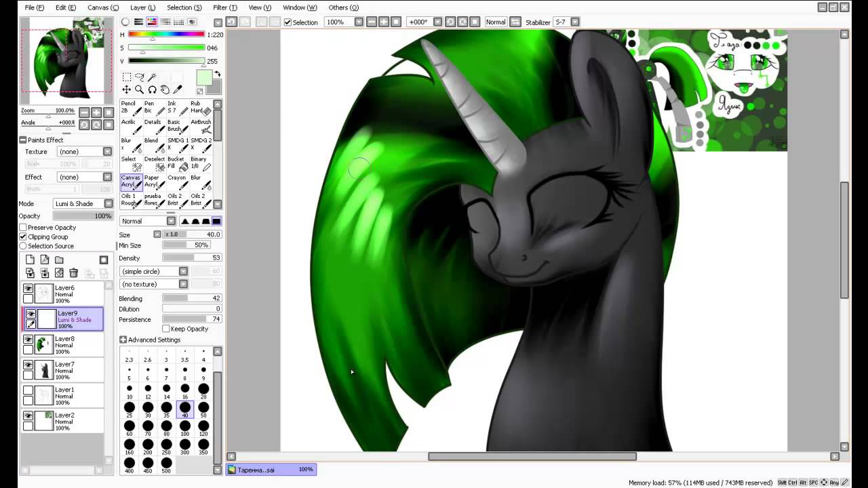Select the Blend brush tool

click(154, 144)
